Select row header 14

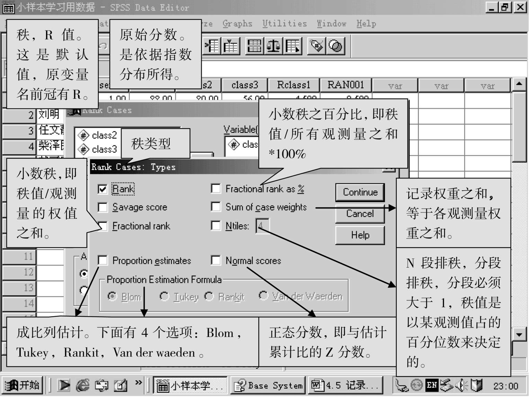tap(19, 303)
